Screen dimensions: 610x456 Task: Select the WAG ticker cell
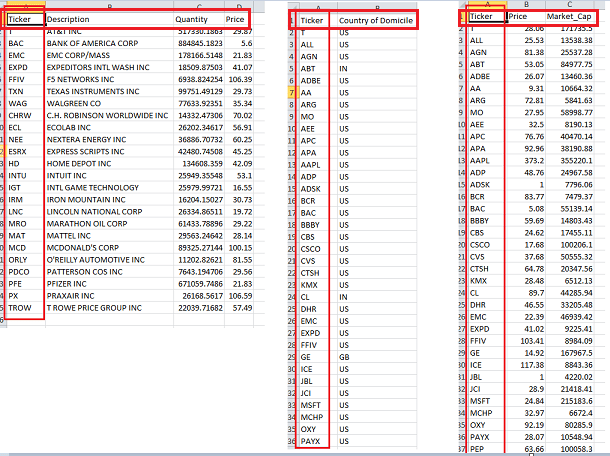(26, 103)
